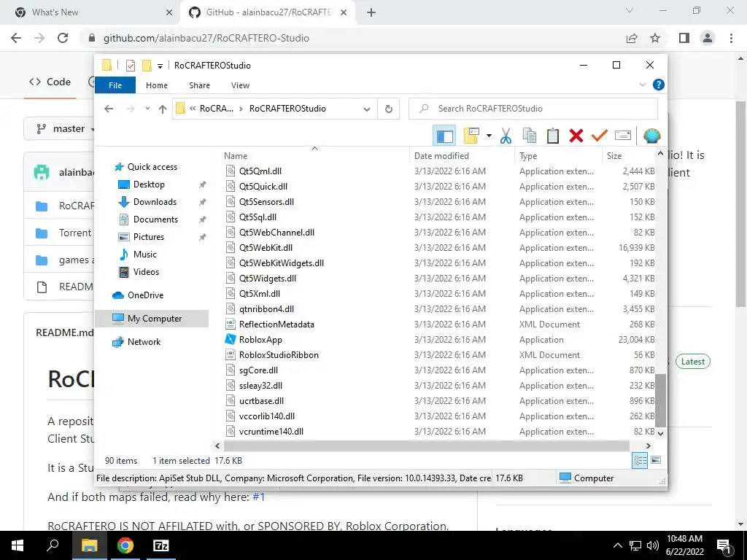Screen dimensions: 747x560
Task: Switch to the What's New Chrome tab
Action: click(x=55, y=12)
